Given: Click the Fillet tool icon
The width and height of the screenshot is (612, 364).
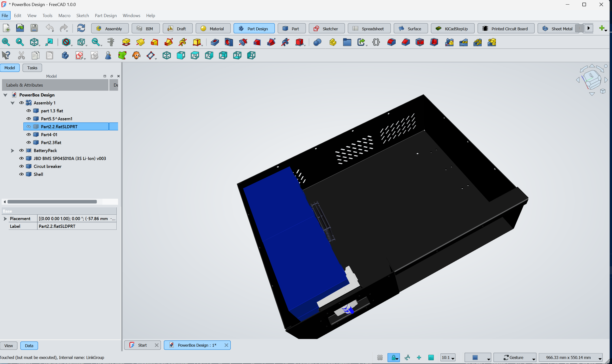Looking at the screenshot, I should pyautogui.click(x=391, y=42).
